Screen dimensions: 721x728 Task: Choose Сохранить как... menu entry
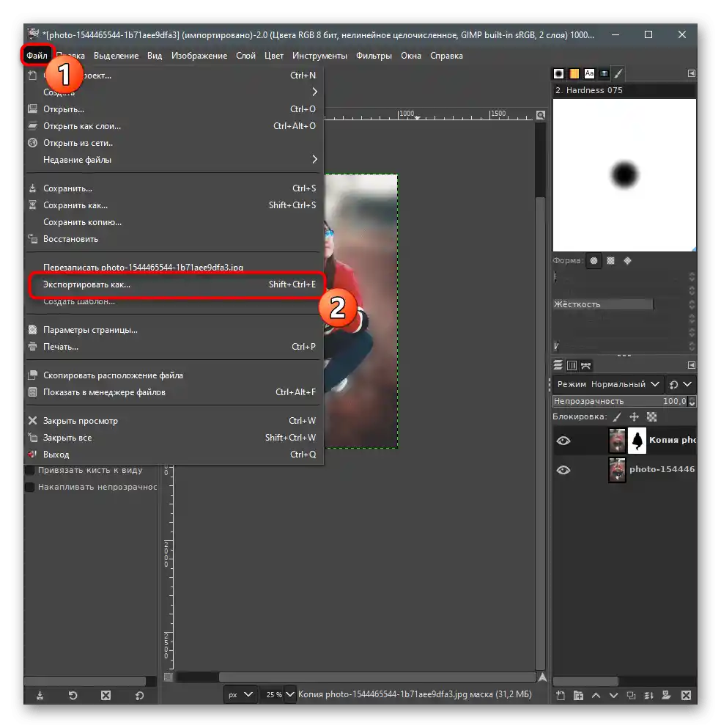(175, 205)
